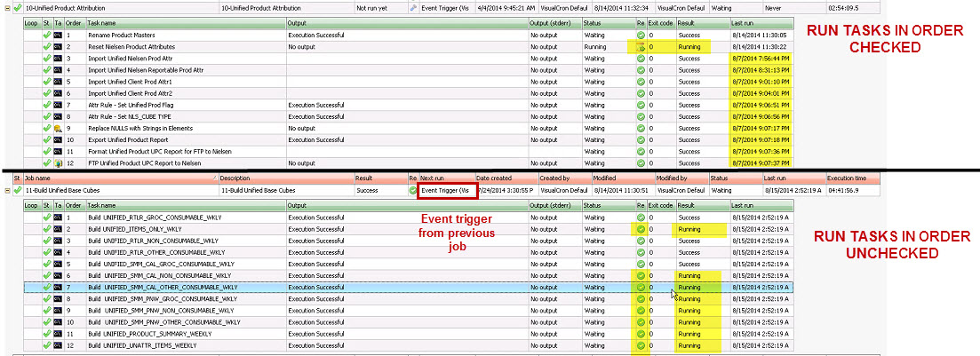
Task: Toggle status checkmark for Build UNIFIED_PRODUCT_SUMMARY_WEEKLY
Action: (x=46, y=333)
